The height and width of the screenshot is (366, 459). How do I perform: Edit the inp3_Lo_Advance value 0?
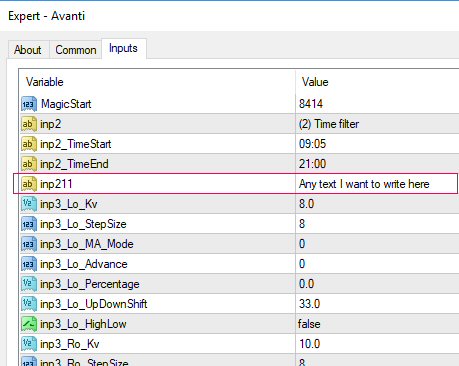click(302, 264)
